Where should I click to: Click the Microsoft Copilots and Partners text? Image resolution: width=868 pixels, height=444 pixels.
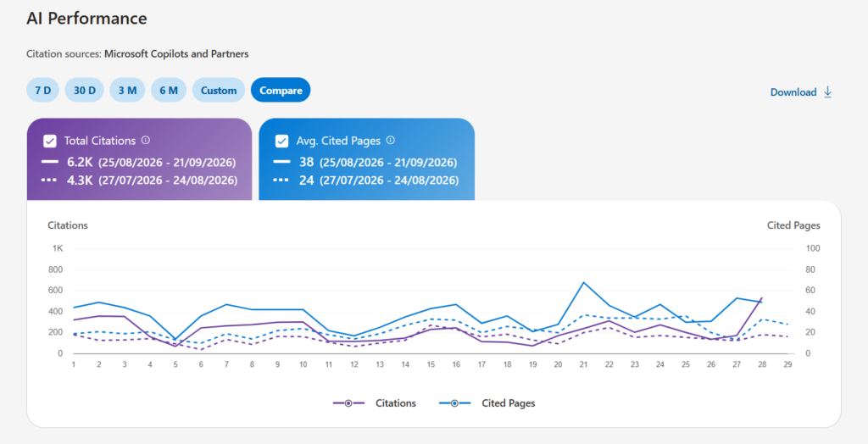(176, 53)
